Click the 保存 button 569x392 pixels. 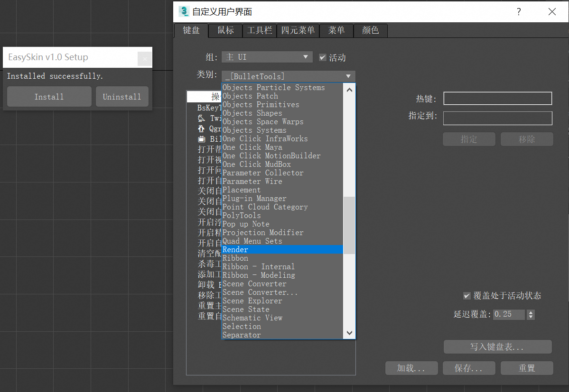point(468,368)
